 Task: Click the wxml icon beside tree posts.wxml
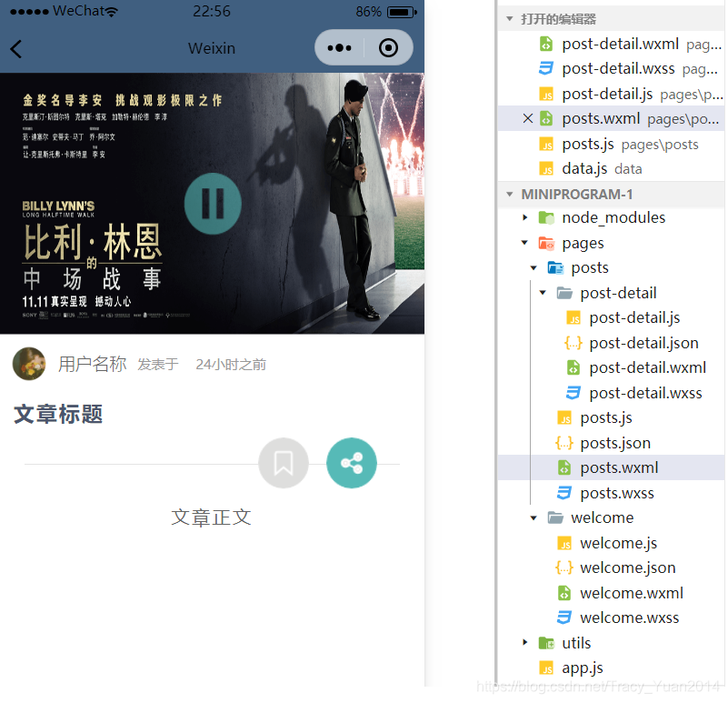coord(564,467)
